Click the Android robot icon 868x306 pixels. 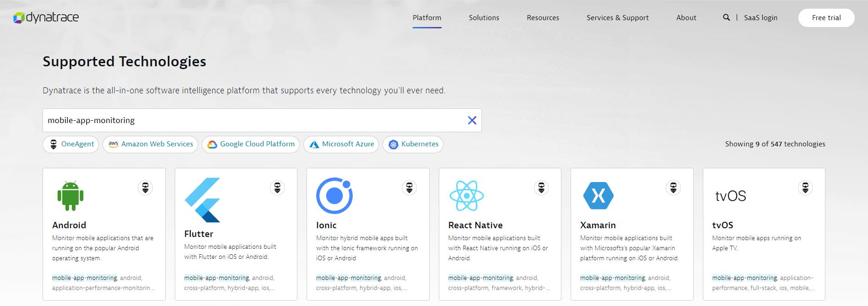click(70, 196)
